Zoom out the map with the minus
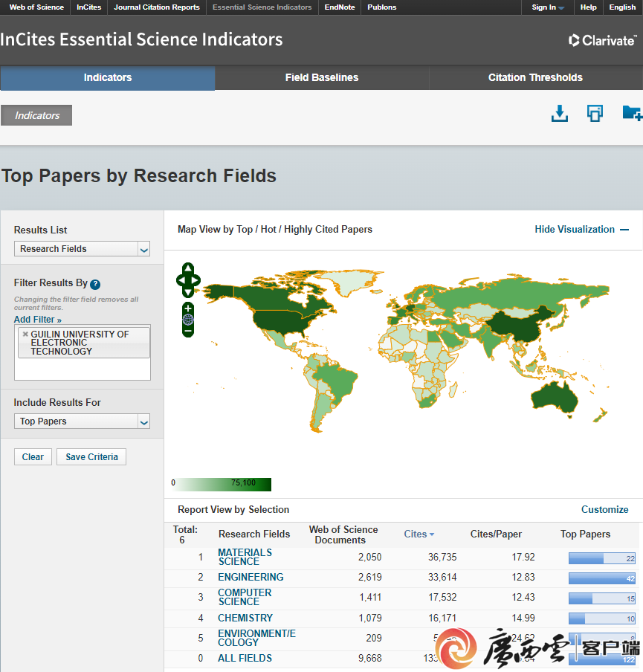 188,331
